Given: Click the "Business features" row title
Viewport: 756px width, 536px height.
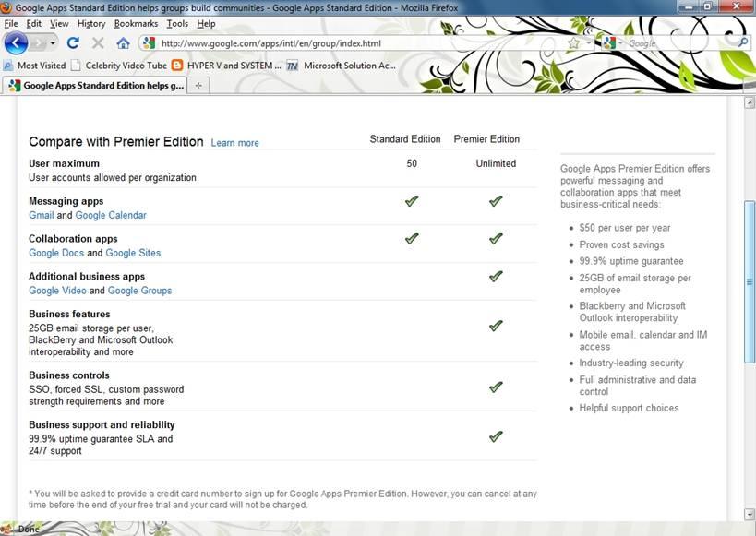Looking at the screenshot, I should (x=69, y=314).
